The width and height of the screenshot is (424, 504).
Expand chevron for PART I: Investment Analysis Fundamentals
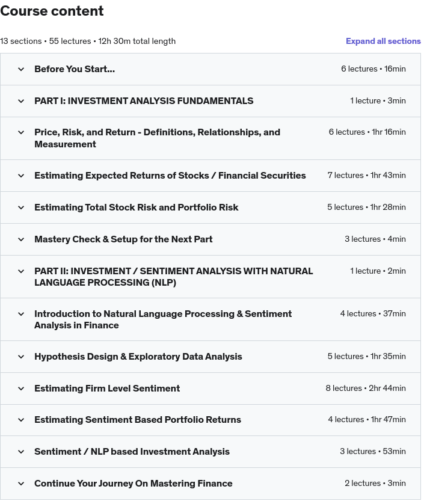(21, 101)
